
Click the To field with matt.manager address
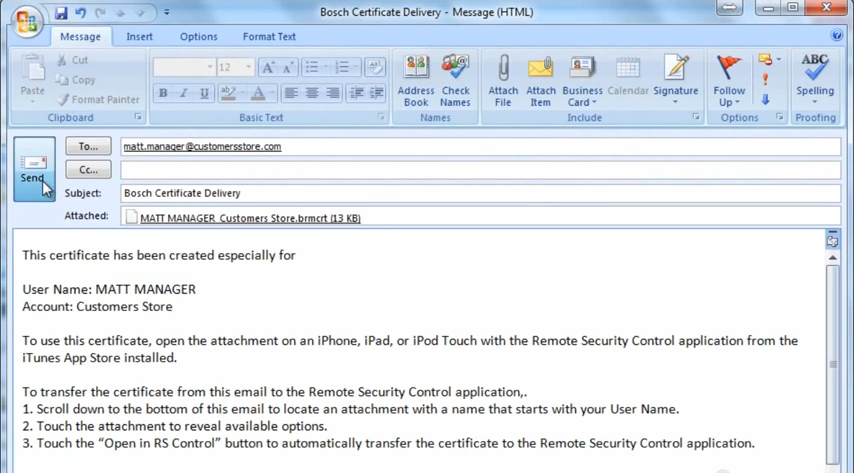coord(480,147)
